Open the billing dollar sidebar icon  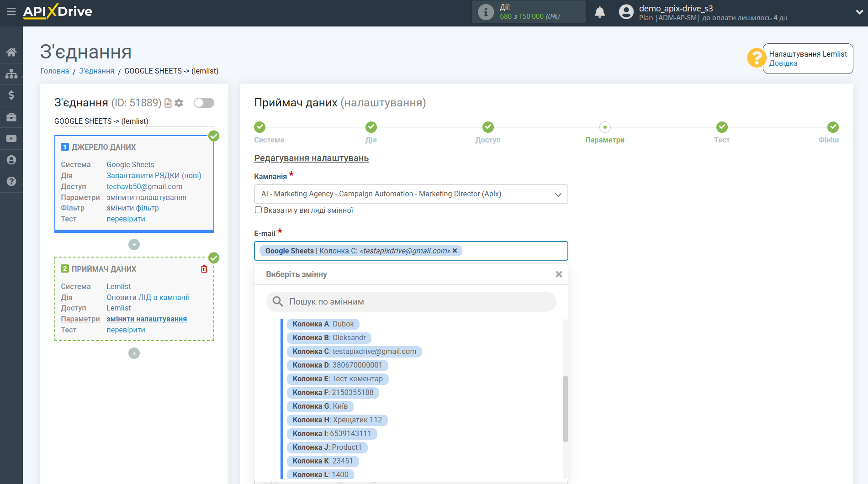[x=11, y=95]
